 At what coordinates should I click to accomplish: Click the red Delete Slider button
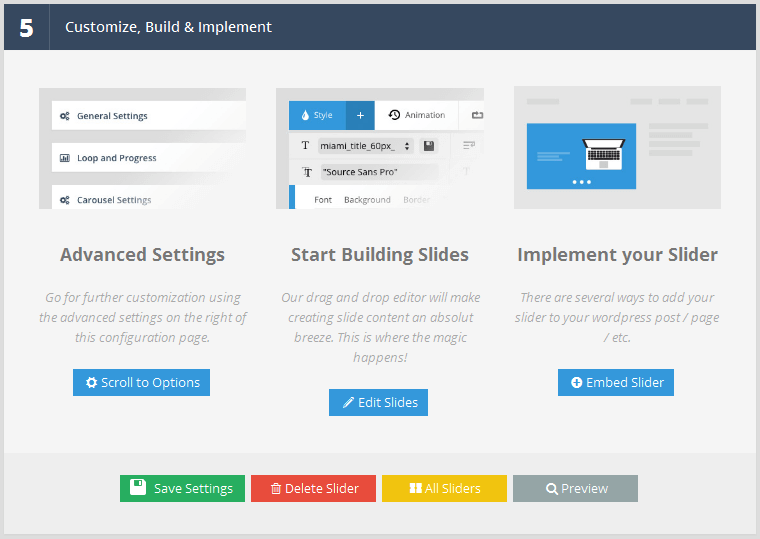tap(313, 488)
